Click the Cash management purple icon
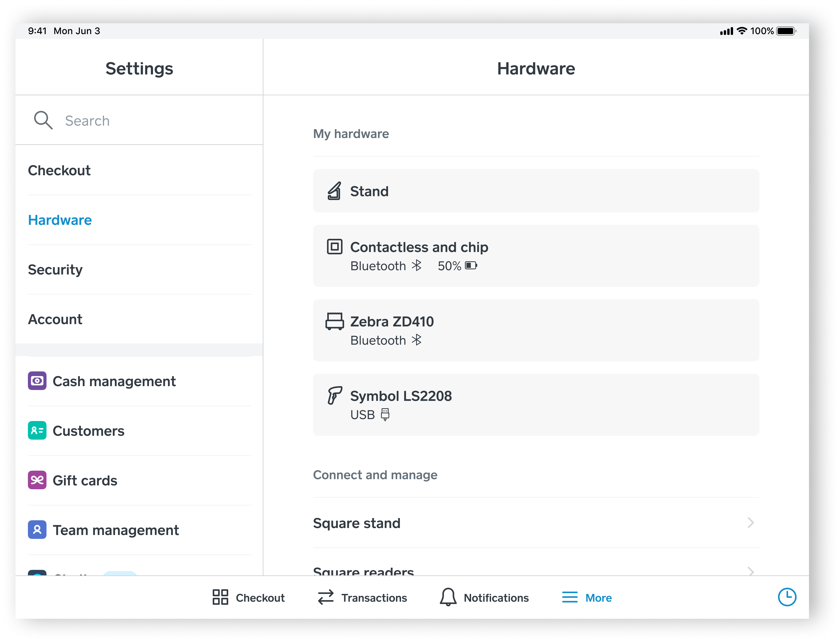The image size is (840, 642). pyautogui.click(x=37, y=381)
